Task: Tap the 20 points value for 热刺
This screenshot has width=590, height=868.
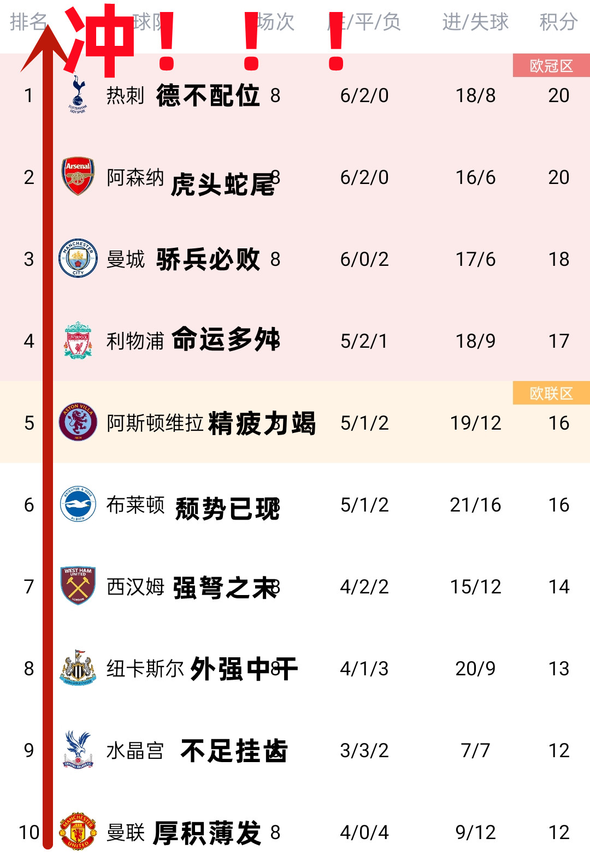Action: click(x=558, y=95)
